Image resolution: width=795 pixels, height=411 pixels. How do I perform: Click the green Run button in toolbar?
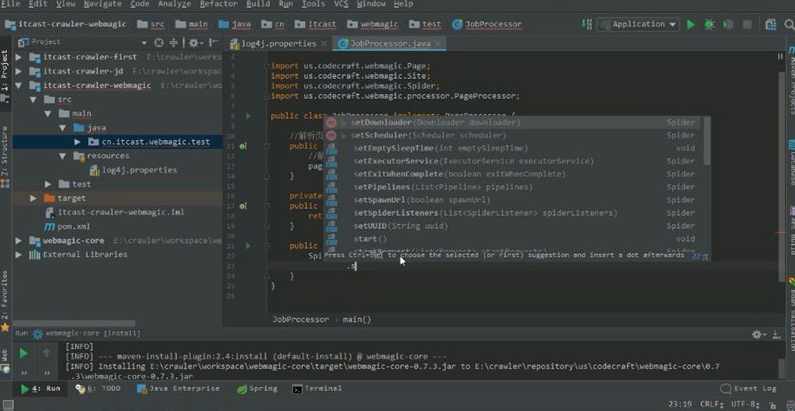(x=690, y=24)
